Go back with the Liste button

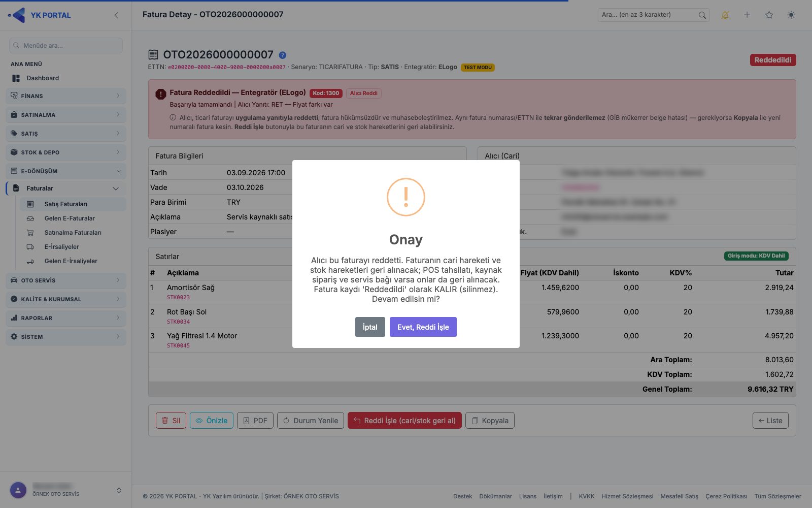click(770, 421)
